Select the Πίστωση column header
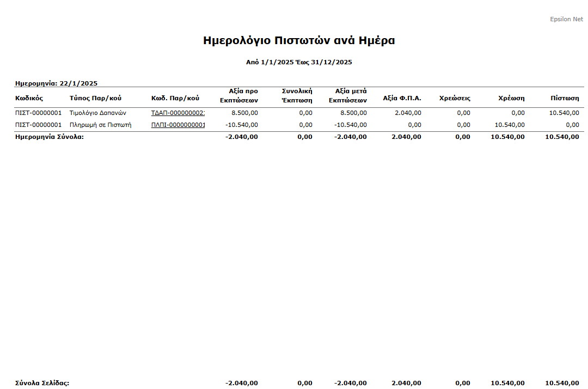The width and height of the screenshot is (588, 389). point(565,98)
